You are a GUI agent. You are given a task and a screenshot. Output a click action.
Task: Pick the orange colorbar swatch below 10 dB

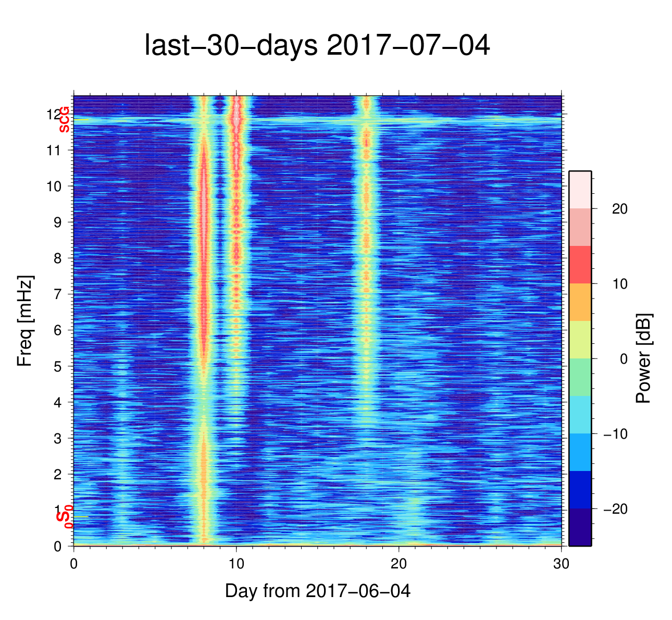(x=580, y=302)
